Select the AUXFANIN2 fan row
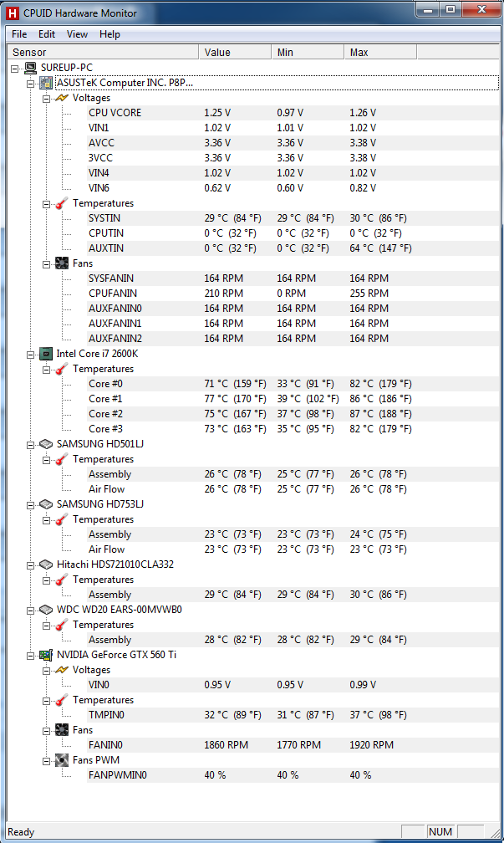 pyautogui.click(x=293, y=339)
